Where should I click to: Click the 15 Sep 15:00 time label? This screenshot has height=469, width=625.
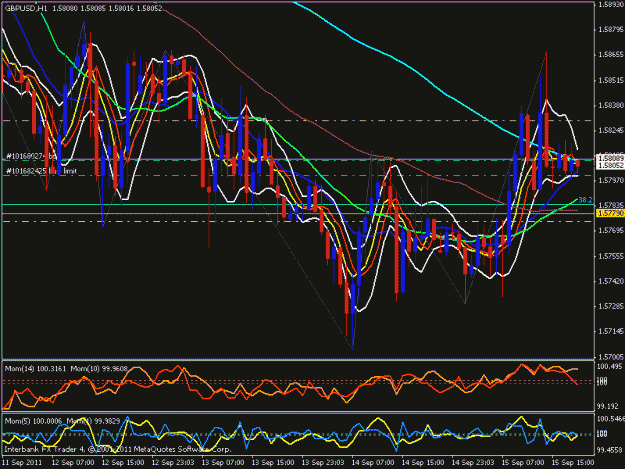coord(572,463)
